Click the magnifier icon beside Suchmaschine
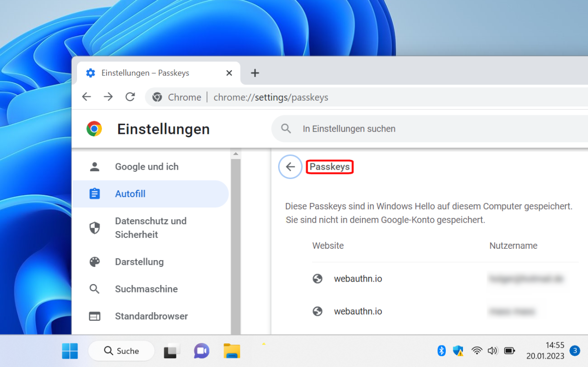Viewport: 588px width, 367px height. point(95,289)
